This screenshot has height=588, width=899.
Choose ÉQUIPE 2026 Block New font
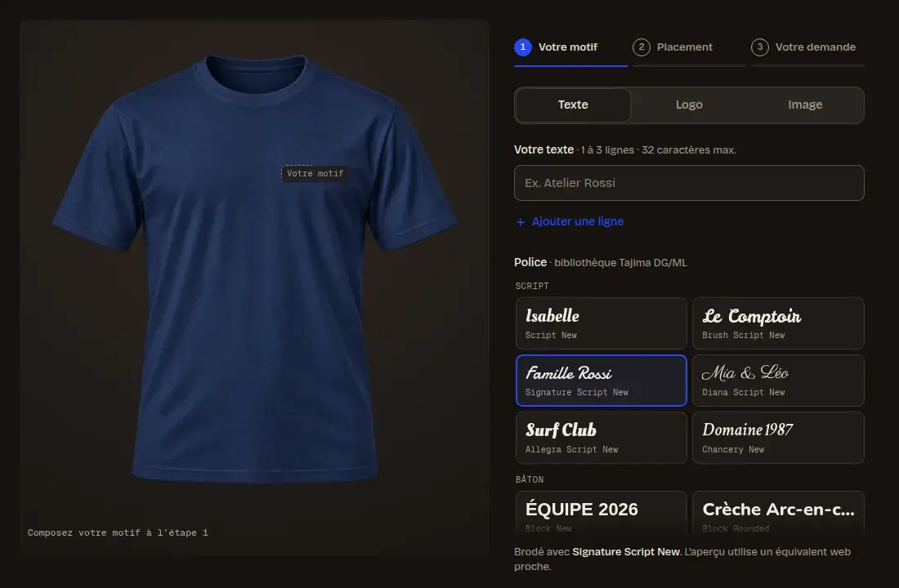tap(602, 514)
